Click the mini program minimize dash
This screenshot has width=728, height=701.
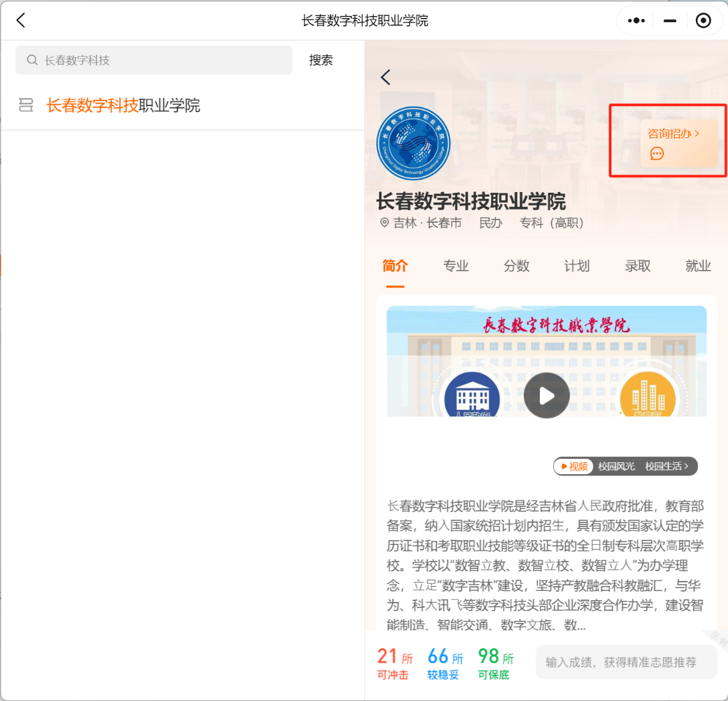[x=669, y=21]
